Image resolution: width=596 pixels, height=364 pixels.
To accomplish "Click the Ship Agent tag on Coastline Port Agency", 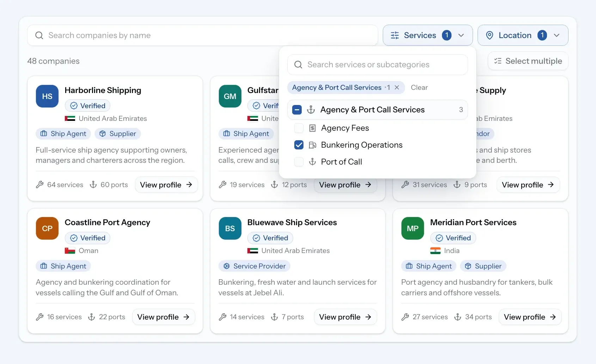I will [63, 266].
